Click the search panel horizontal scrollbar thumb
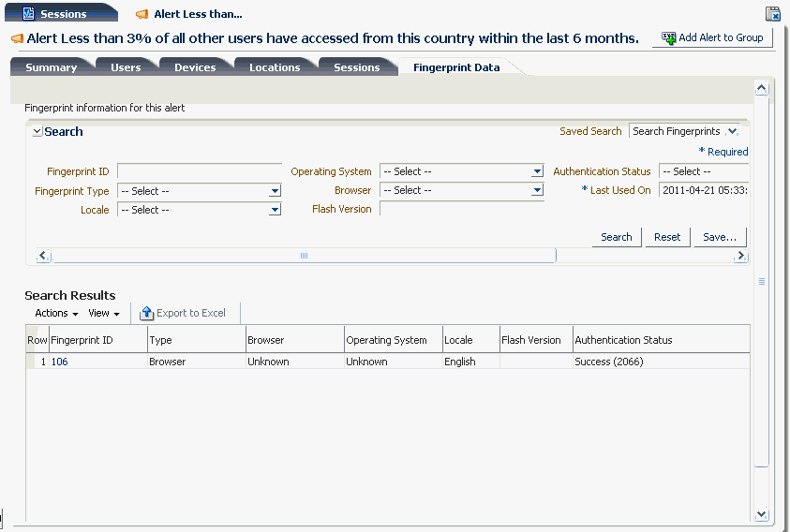Image resolution: width=790 pixels, height=532 pixels. pyautogui.click(x=304, y=256)
